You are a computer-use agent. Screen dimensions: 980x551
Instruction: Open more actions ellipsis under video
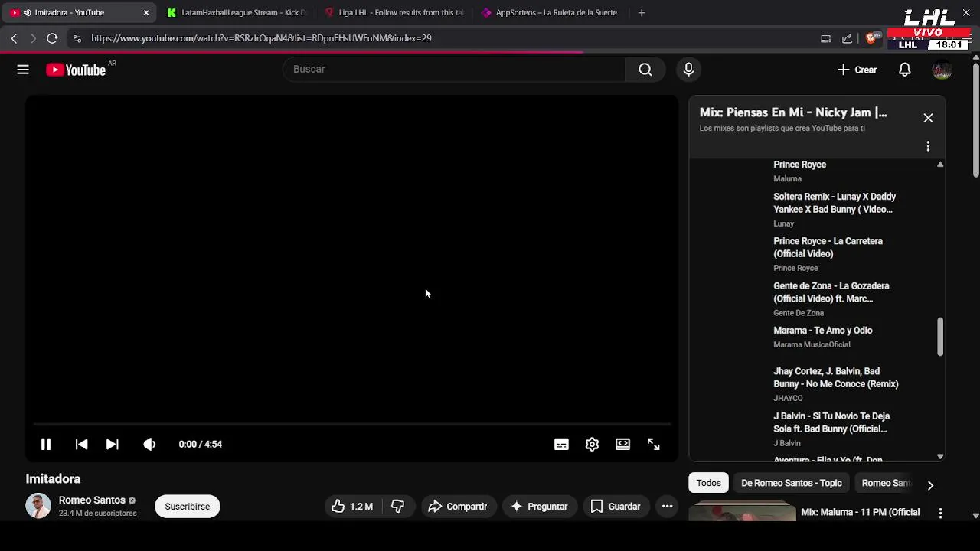point(667,507)
